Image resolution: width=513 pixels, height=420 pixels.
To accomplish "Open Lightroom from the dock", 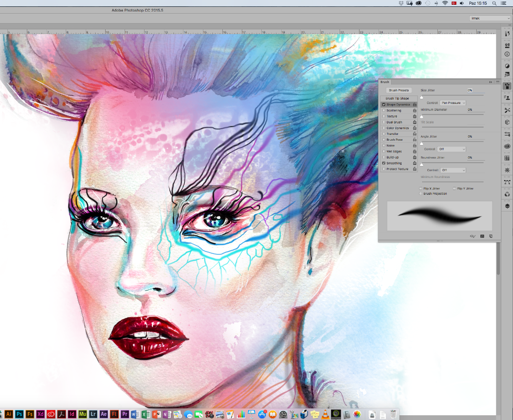I will click(x=93, y=414).
